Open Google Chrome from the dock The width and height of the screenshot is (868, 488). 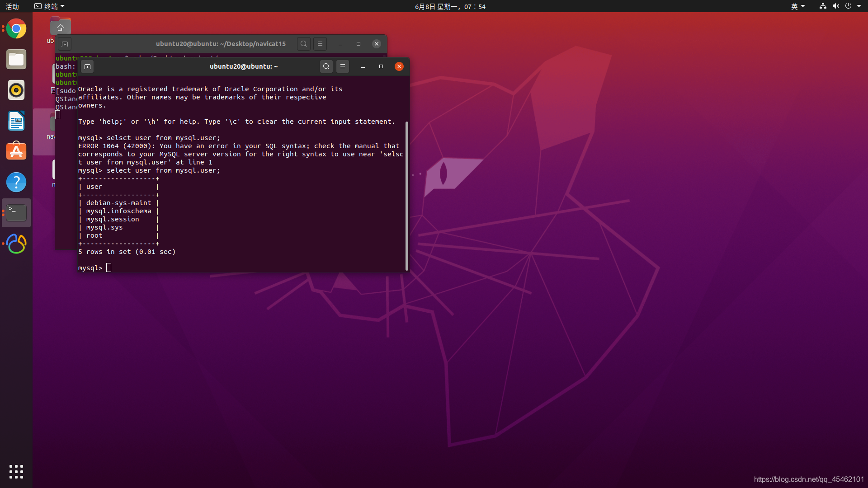(16, 29)
